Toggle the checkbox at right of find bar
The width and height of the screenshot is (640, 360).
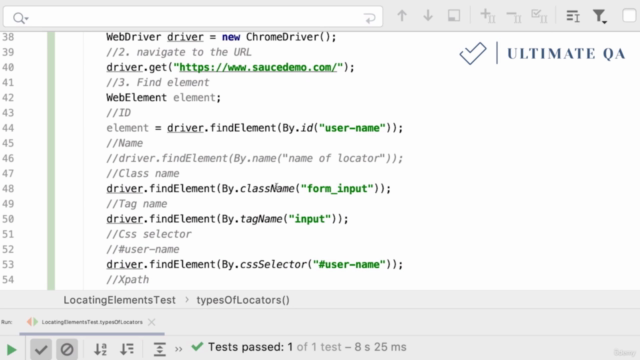(x=630, y=16)
